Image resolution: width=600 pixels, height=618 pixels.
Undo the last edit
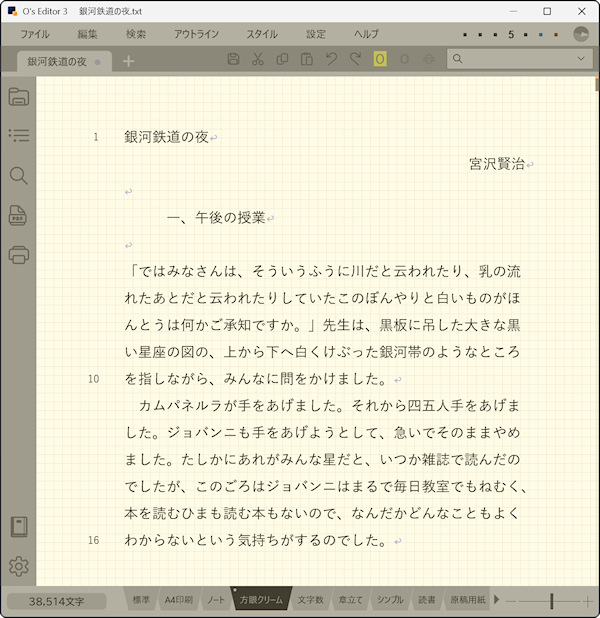[331, 60]
